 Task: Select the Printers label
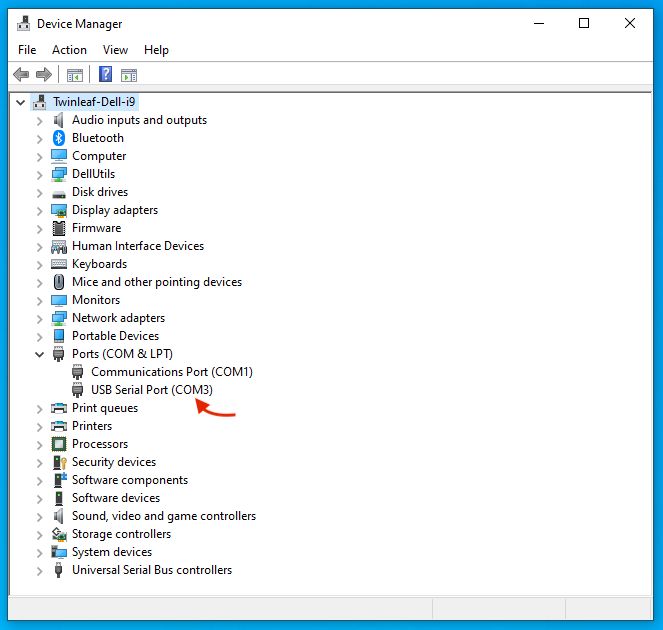tap(92, 426)
